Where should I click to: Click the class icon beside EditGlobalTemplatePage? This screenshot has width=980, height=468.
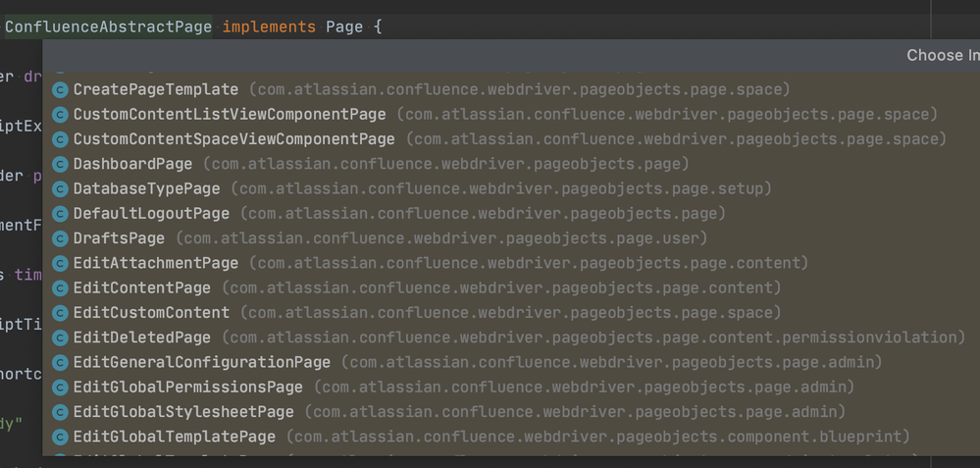click(60, 437)
